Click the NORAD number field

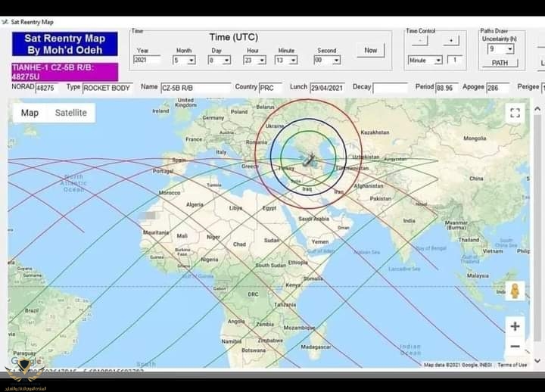[46, 88]
